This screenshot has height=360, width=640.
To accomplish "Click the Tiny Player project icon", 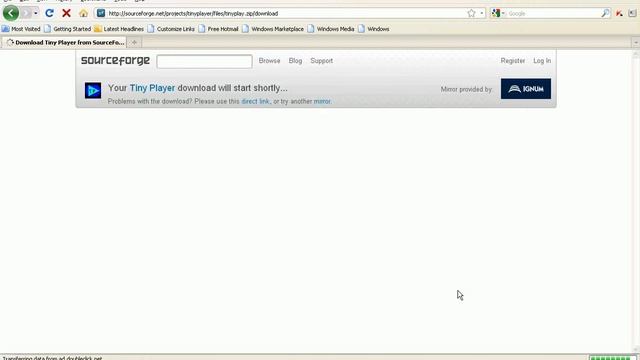I will [x=93, y=90].
